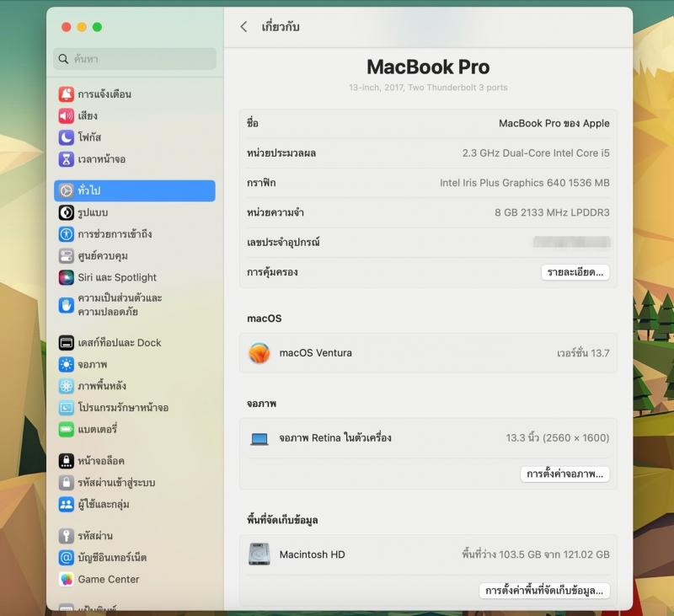Screen dimensions: 674x616
Task: Open the privacy hand icon
Action: pos(67,305)
